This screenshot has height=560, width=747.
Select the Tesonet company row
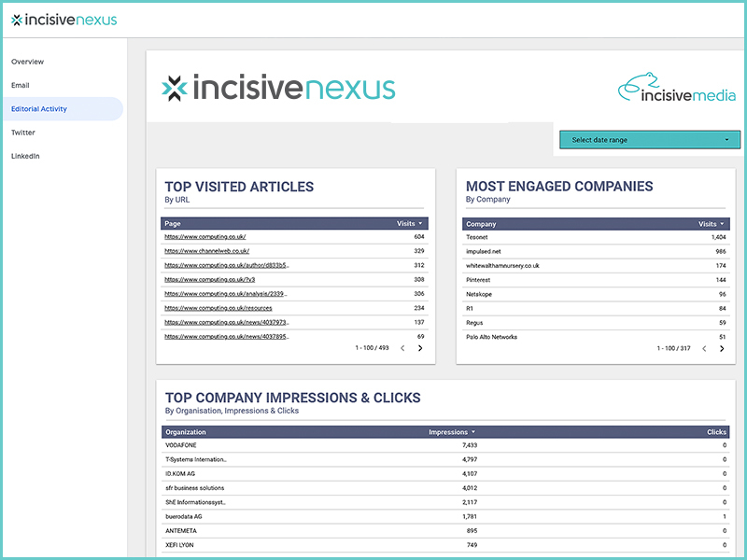[596, 237]
